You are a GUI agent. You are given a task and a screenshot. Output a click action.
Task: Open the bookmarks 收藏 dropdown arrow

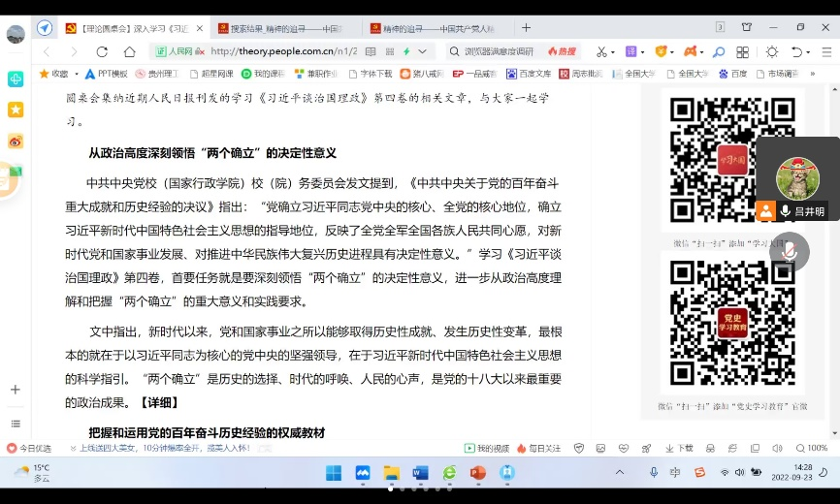(x=77, y=74)
